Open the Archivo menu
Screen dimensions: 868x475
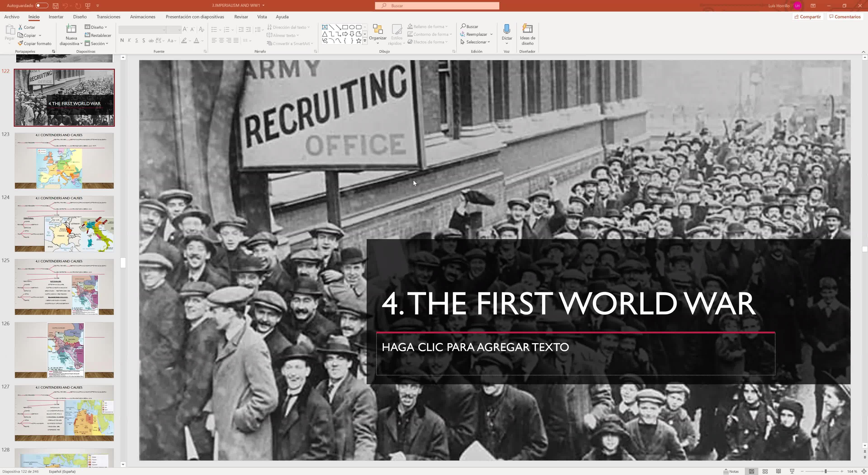(12, 17)
